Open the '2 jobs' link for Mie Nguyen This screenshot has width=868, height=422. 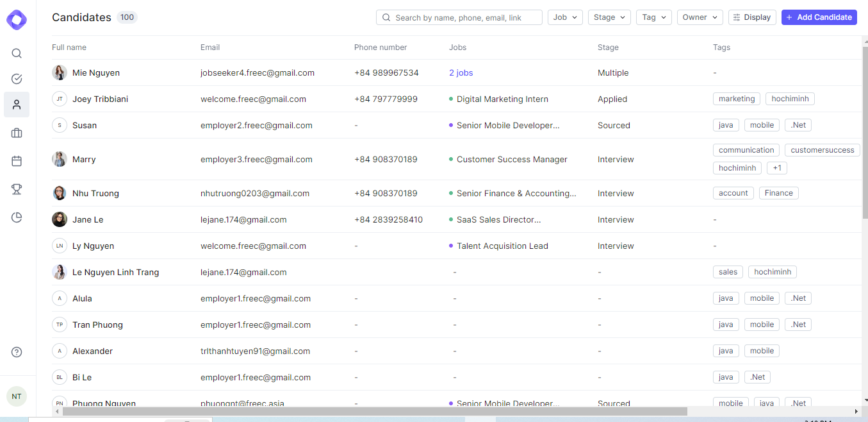[x=461, y=73]
